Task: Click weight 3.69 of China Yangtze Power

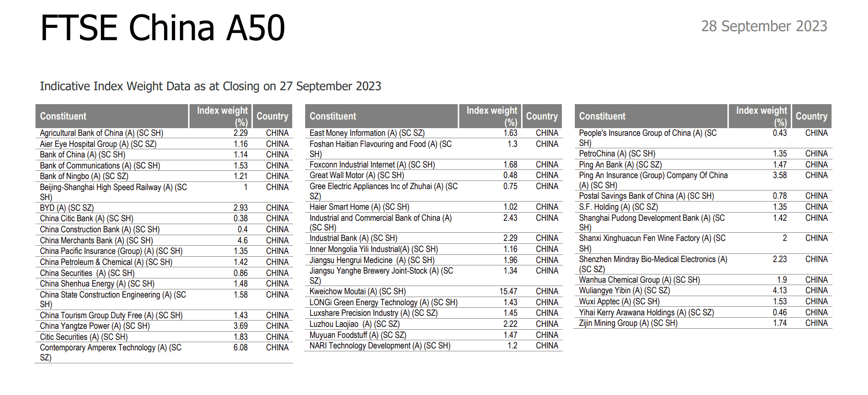Action: [241, 326]
